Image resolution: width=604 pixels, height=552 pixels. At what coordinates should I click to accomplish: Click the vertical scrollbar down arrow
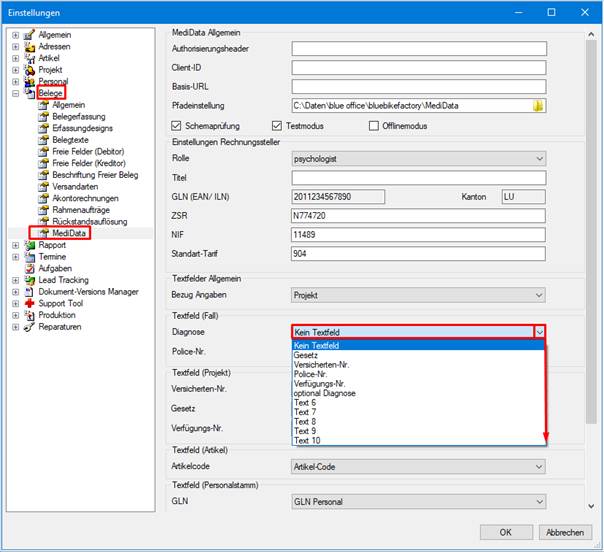(591, 506)
